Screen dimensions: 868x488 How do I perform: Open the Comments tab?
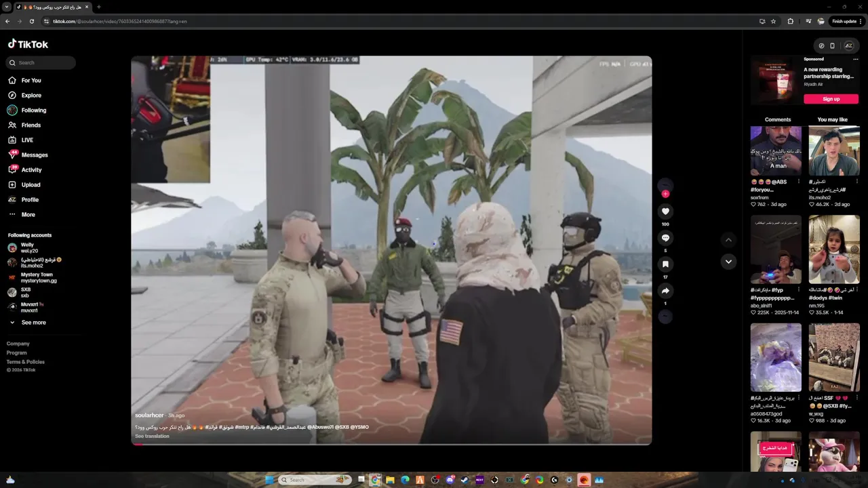pyautogui.click(x=778, y=120)
